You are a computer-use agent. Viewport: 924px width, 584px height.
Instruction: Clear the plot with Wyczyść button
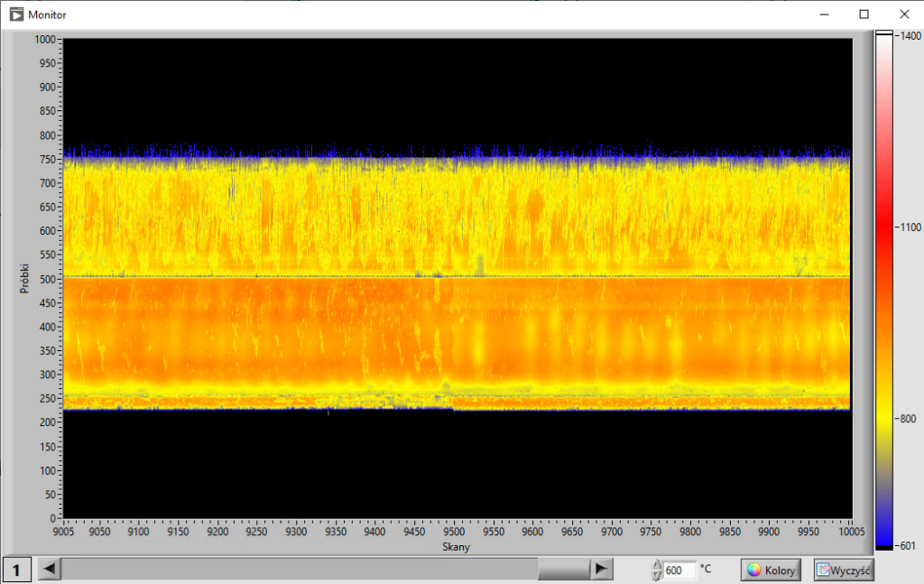pos(844,570)
